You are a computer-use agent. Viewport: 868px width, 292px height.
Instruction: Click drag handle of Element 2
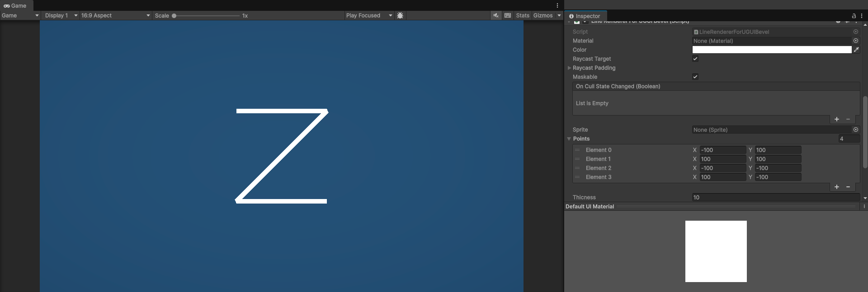pyautogui.click(x=577, y=168)
